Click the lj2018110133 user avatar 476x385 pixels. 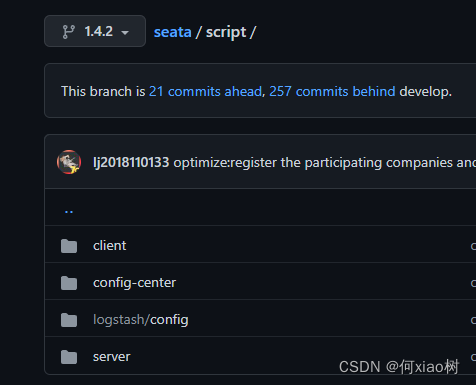(69, 162)
